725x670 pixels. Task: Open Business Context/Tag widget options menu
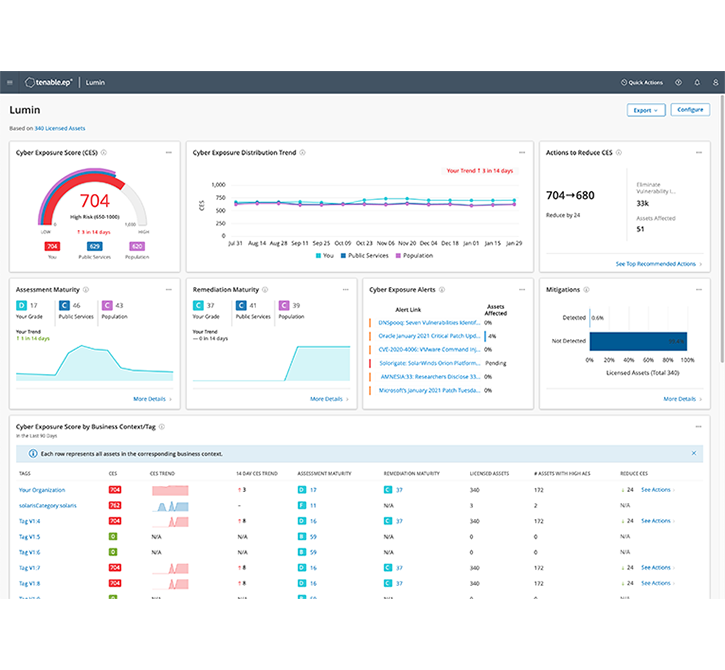699,426
